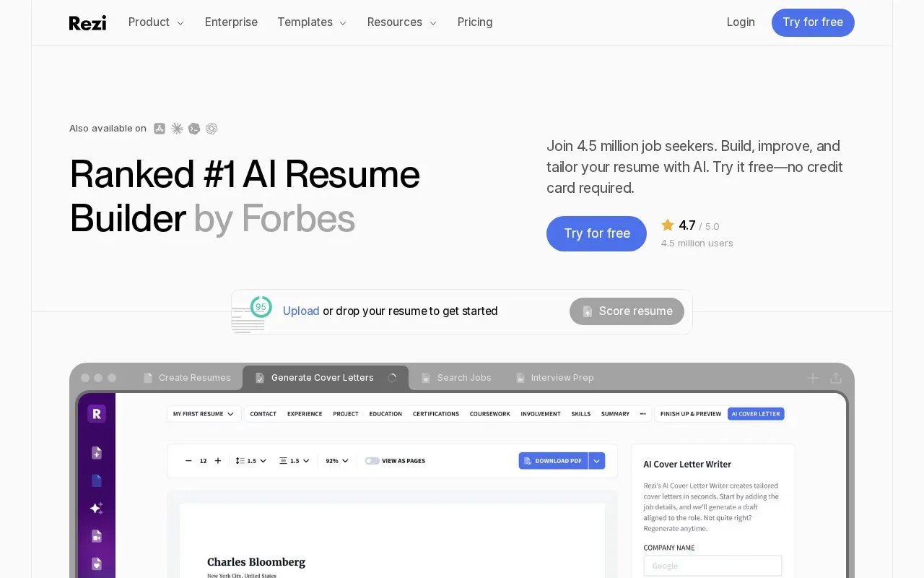
Task: Open the App Store availability icon
Action: point(160,129)
